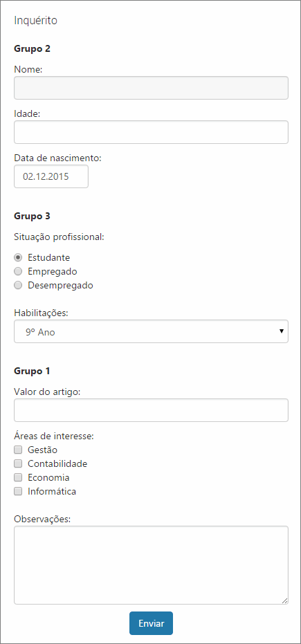Click the textarea resize handle corner
The image size is (301, 644).
(284, 601)
